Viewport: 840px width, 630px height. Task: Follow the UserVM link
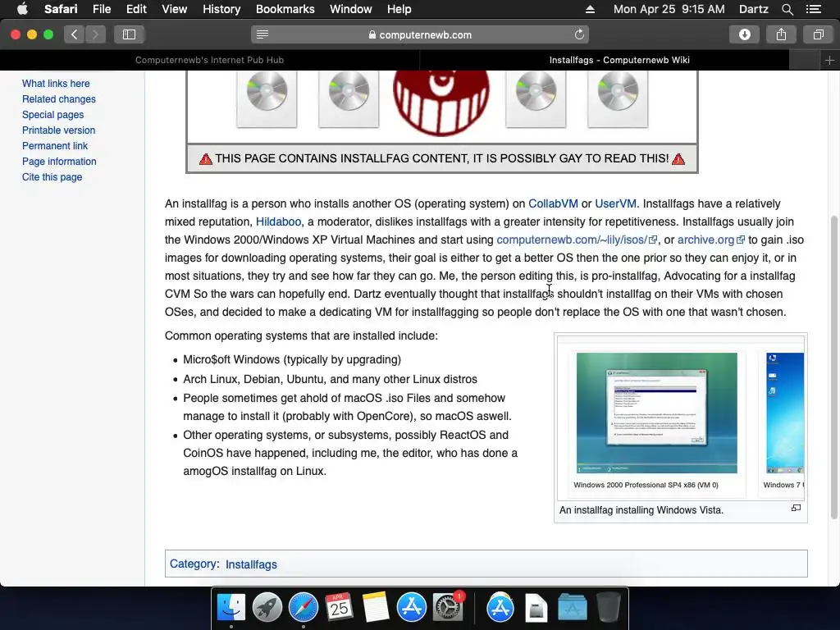tap(615, 203)
